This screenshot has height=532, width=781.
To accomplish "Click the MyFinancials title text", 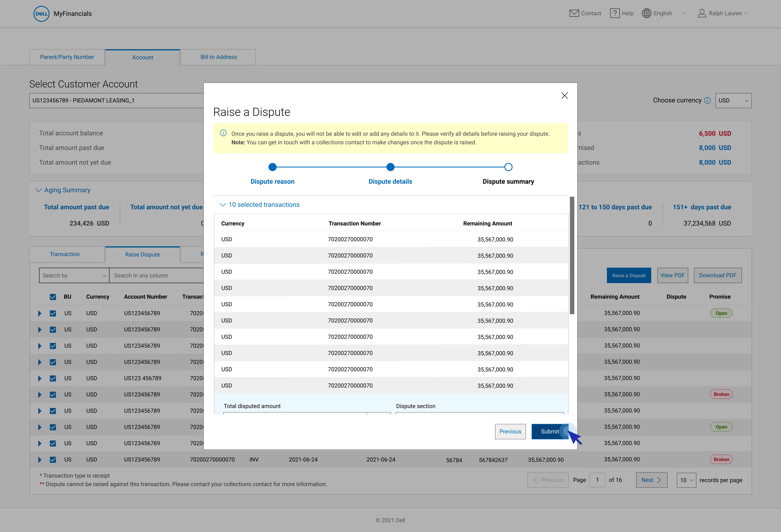I will pyautogui.click(x=73, y=14).
